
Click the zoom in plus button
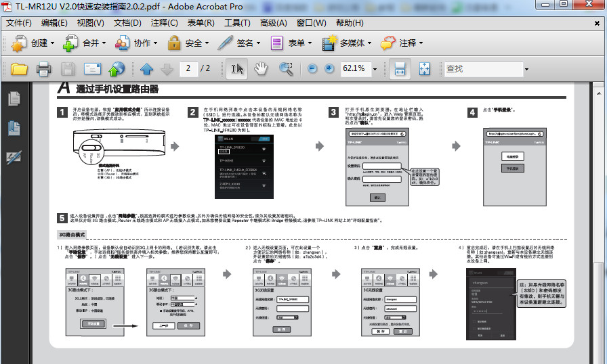click(x=329, y=69)
